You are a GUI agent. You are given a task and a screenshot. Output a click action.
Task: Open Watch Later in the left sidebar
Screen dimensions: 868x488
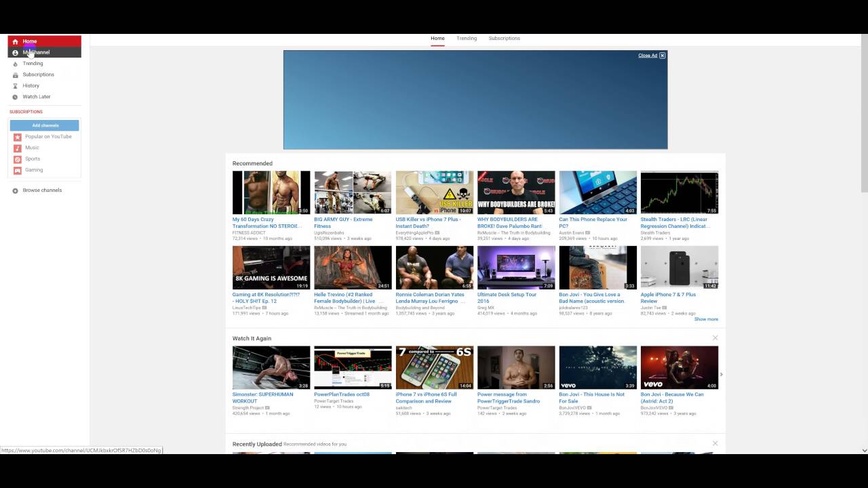(x=37, y=97)
